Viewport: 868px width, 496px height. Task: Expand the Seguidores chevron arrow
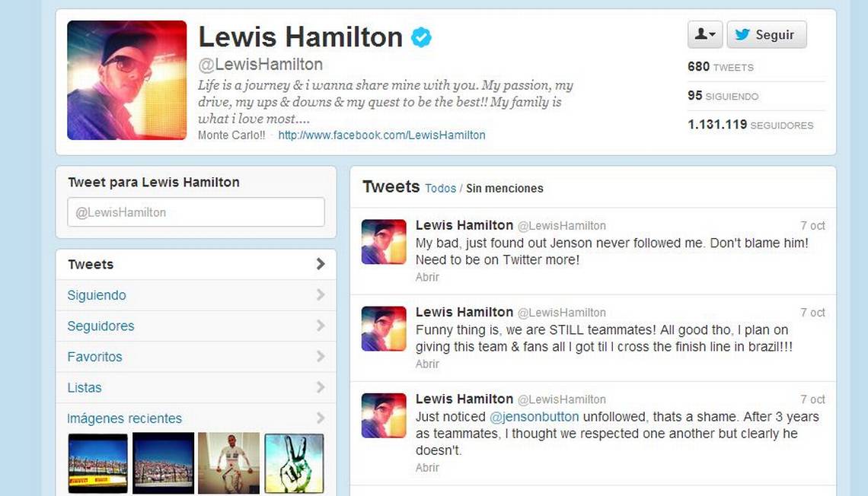coord(321,326)
